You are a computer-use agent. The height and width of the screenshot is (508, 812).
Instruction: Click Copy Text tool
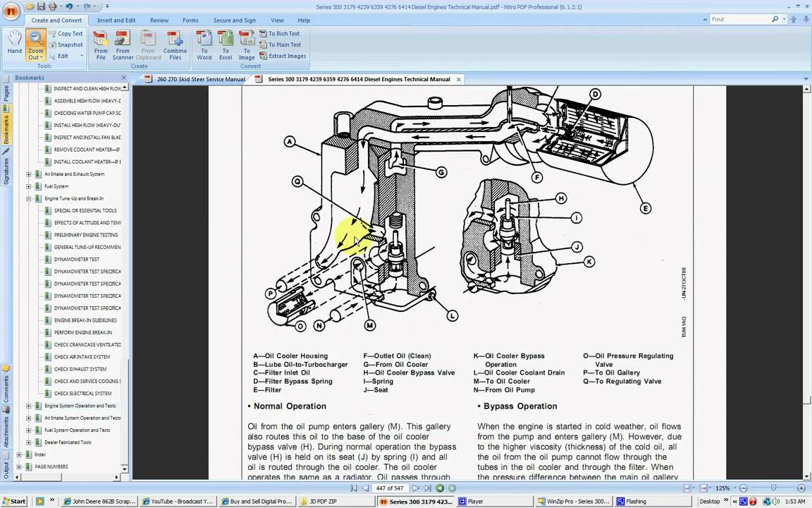66,33
